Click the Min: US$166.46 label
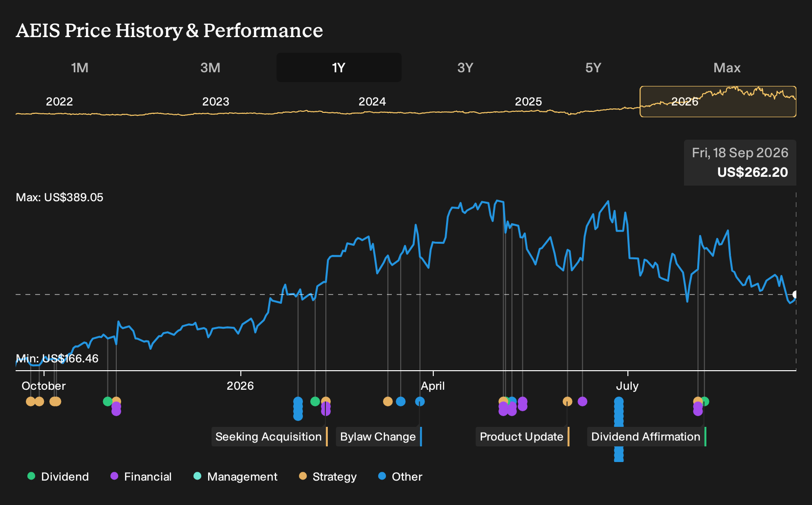Screen dimensions: 812x505 coord(57,358)
